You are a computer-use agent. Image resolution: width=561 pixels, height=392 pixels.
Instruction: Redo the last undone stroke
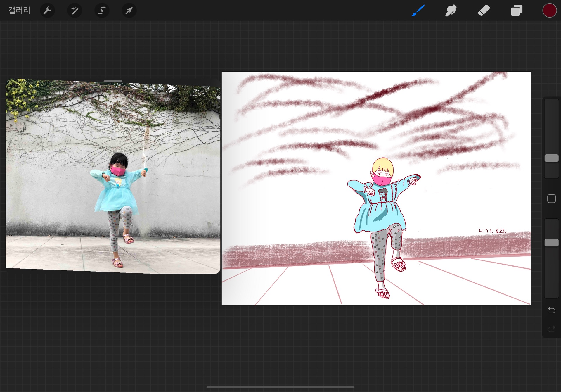[x=551, y=329]
